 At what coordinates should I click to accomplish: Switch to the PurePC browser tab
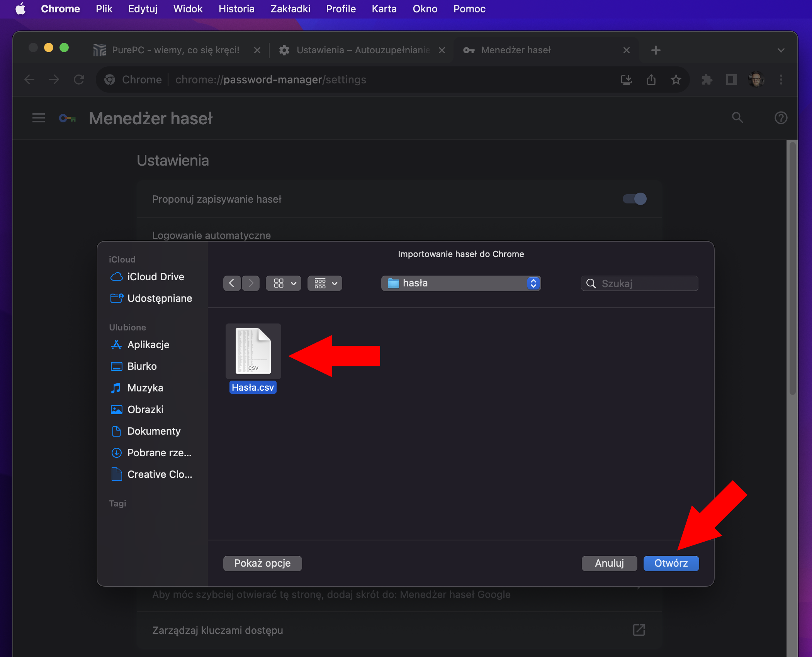pos(174,50)
